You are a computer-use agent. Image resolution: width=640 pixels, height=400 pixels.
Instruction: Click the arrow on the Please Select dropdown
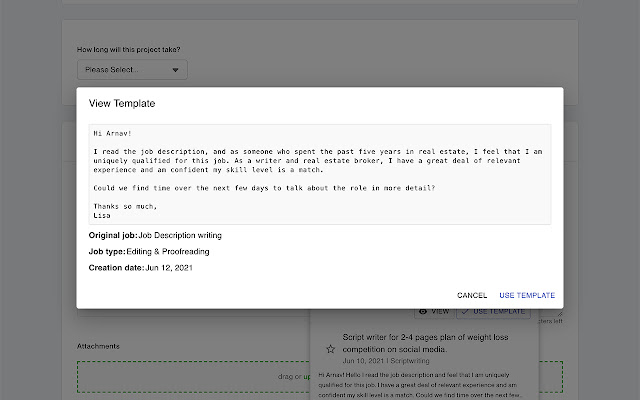tap(176, 70)
